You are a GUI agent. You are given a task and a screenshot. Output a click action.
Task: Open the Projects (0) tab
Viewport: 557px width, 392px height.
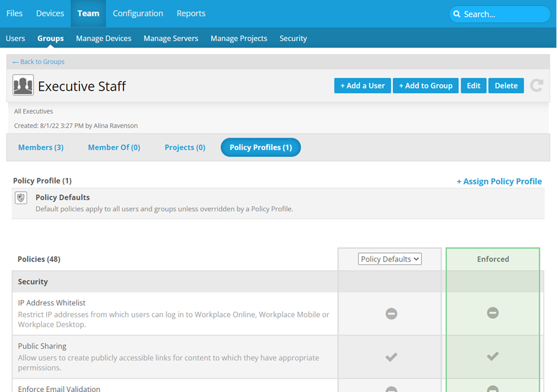185,147
